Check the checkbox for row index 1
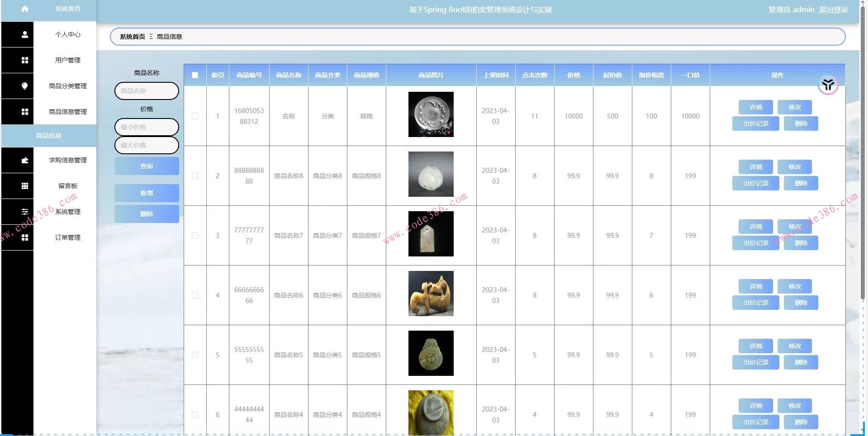This screenshot has width=868, height=436. click(195, 116)
